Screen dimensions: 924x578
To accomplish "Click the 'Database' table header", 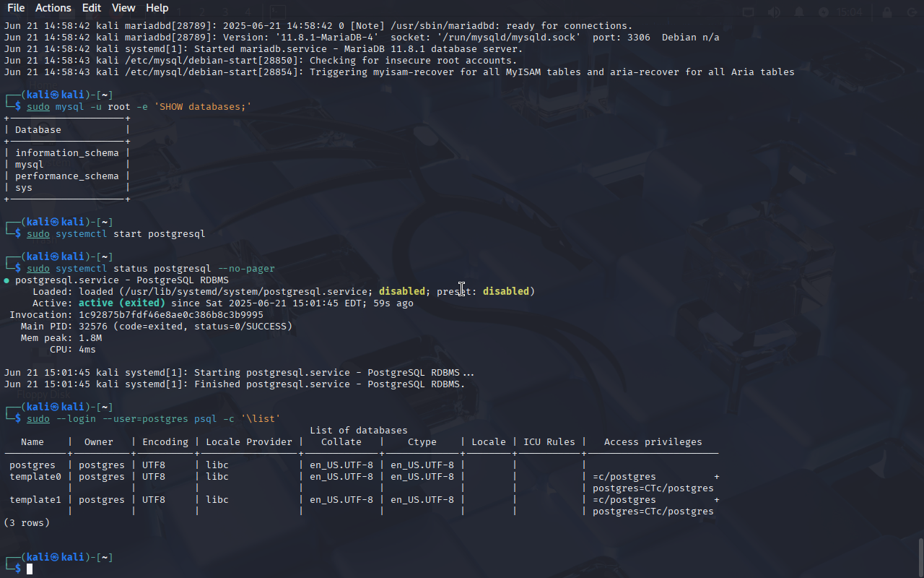I will point(38,130).
